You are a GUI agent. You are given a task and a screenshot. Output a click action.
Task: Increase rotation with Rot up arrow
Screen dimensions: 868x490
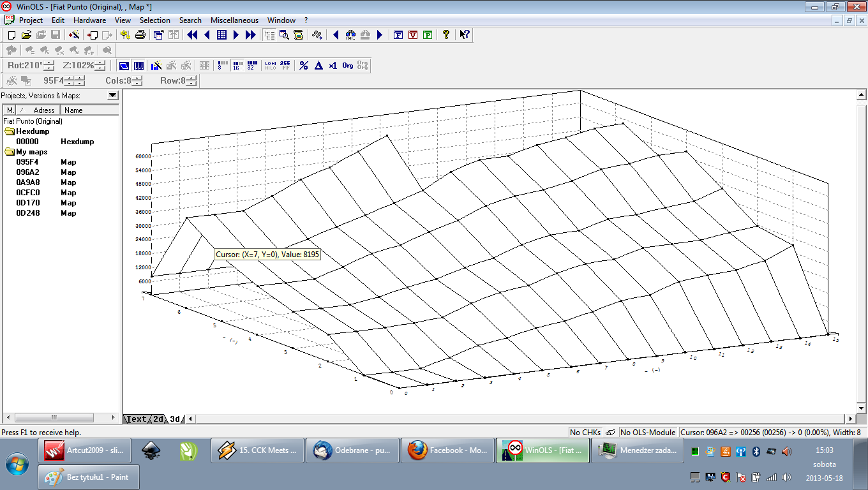pyautogui.click(x=49, y=63)
